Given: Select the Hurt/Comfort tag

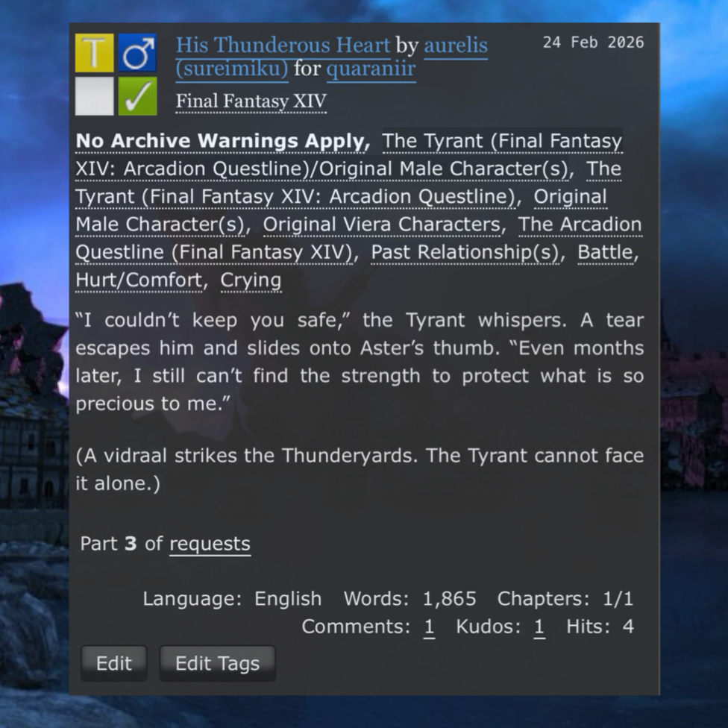Looking at the screenshot, I should point(139,280).
